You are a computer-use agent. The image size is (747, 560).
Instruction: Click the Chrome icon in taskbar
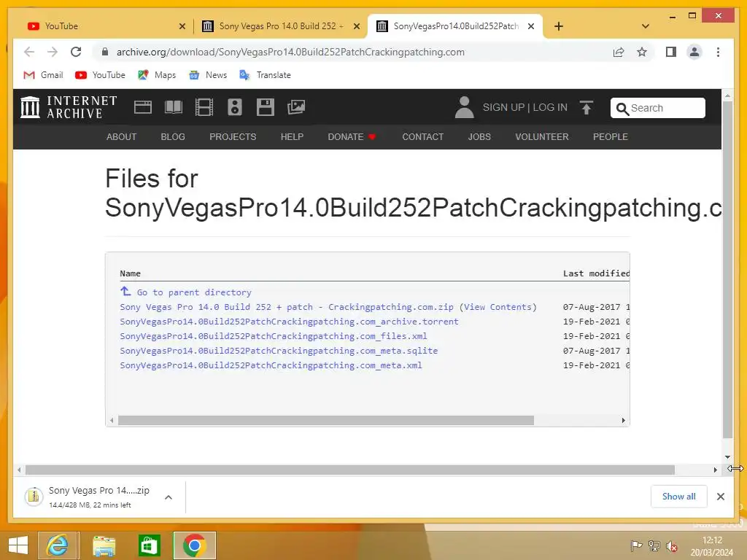click(194, 545)
